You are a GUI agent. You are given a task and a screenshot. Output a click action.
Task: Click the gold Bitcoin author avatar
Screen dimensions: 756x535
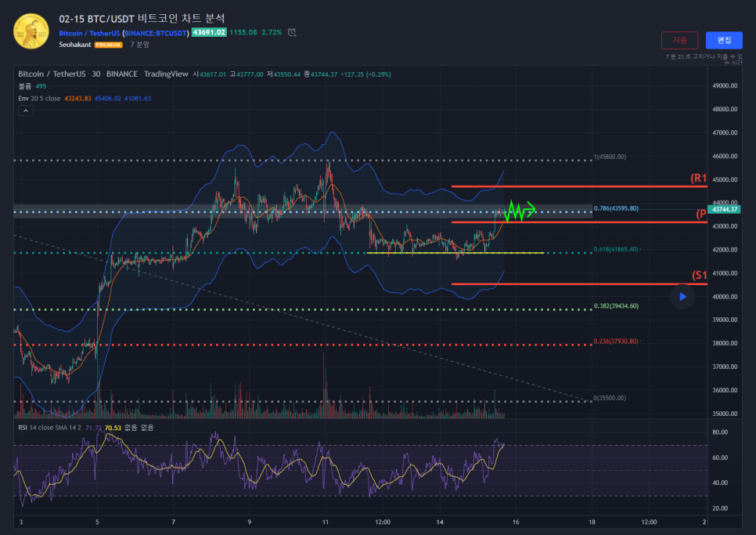pyautogui.click(x=28, y=31)
